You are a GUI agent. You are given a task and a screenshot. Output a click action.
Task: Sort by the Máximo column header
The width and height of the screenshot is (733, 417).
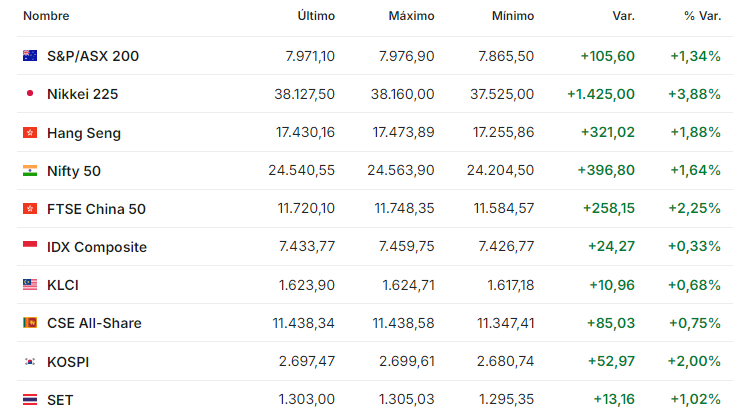411,16
